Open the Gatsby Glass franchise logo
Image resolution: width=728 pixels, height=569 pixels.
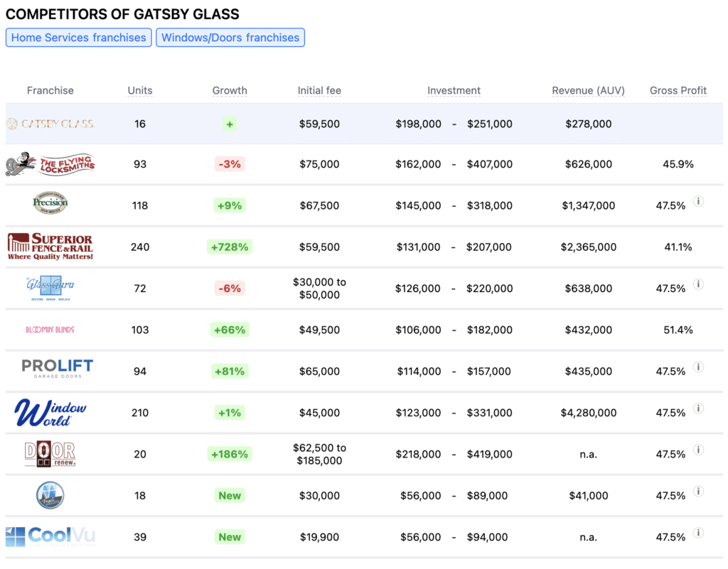pos(50,124)
